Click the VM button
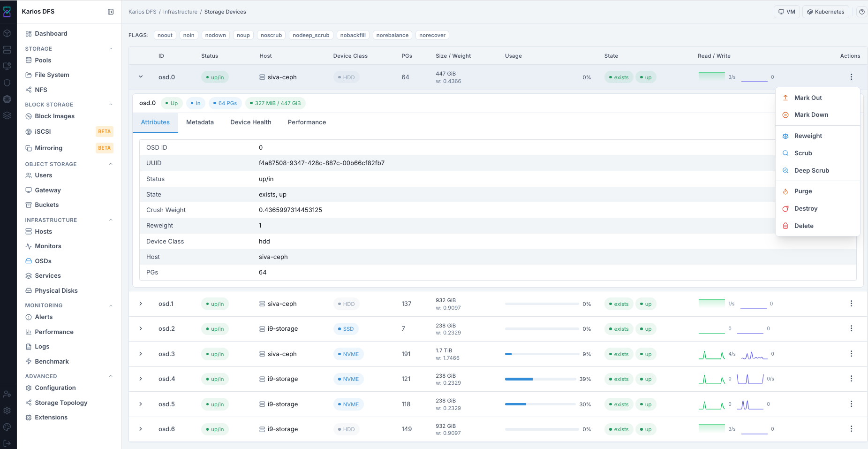Screen dimensions: 868x449 787,12
